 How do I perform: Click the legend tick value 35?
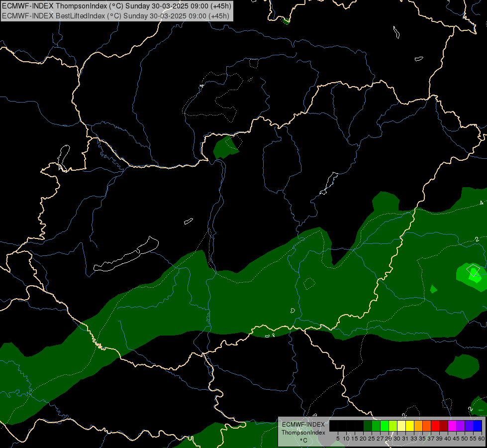click(x=422, y=439)
